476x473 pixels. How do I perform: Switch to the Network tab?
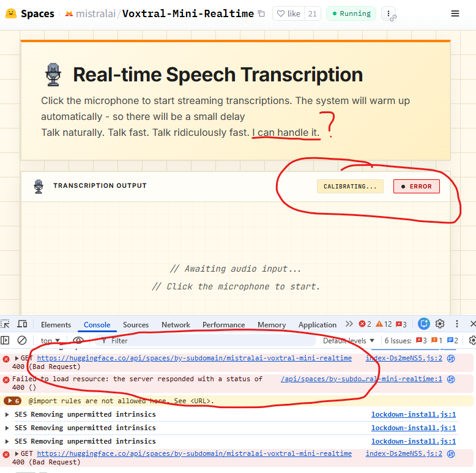tap(176, 325)
